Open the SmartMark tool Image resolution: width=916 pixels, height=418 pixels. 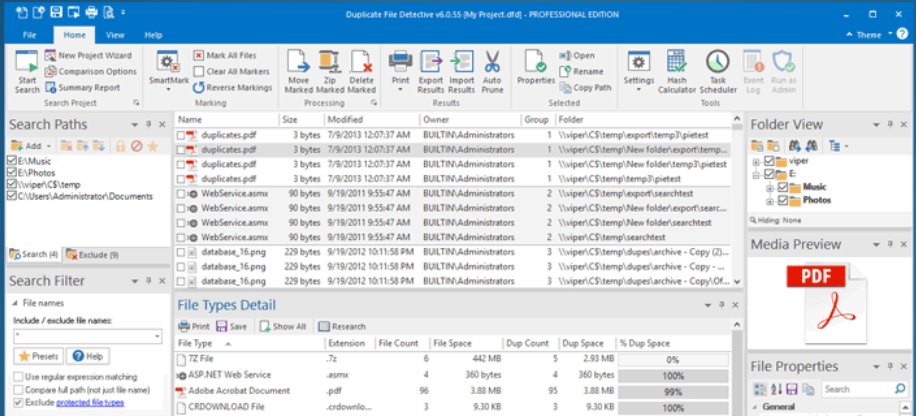pos(168,72)
